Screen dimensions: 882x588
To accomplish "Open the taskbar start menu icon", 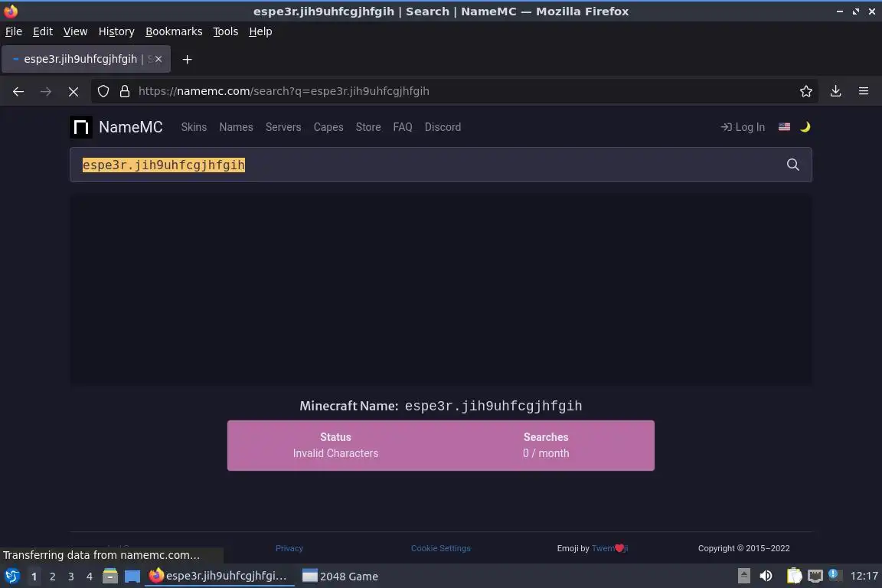I will [x=12, y=576].
